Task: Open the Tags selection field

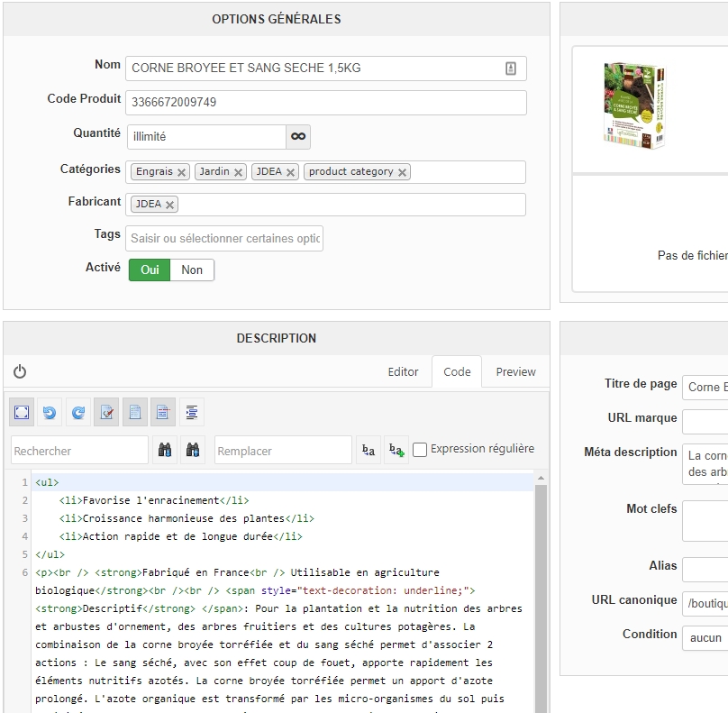Action: click(224, 238)
